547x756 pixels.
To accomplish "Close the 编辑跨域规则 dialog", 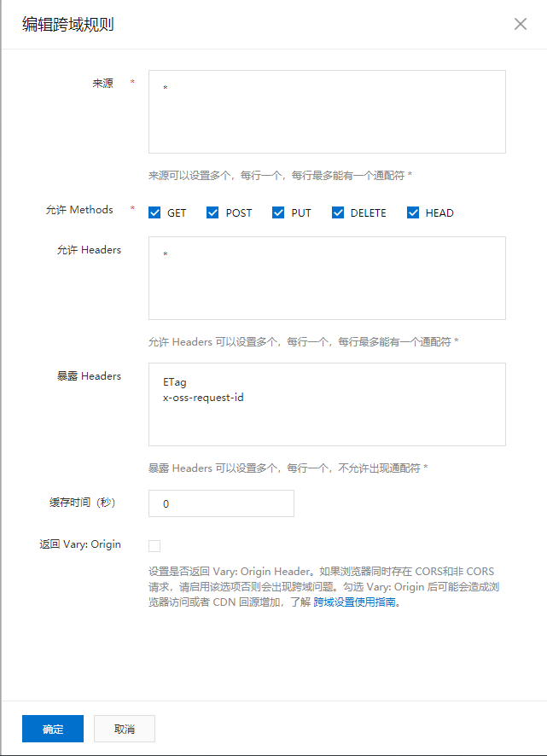I will point(520,24).
